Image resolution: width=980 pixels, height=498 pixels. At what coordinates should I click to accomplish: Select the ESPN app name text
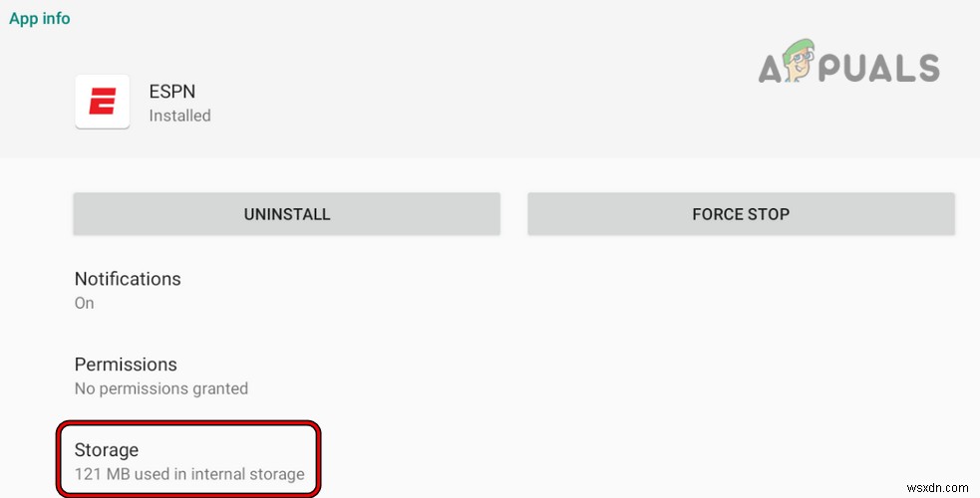tap(174, 91)
